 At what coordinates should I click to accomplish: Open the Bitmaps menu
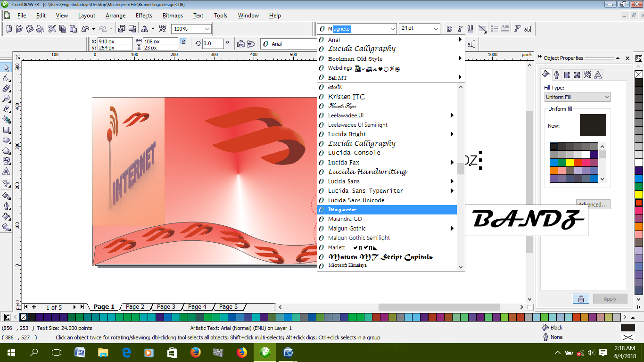[x=172, y=16]
